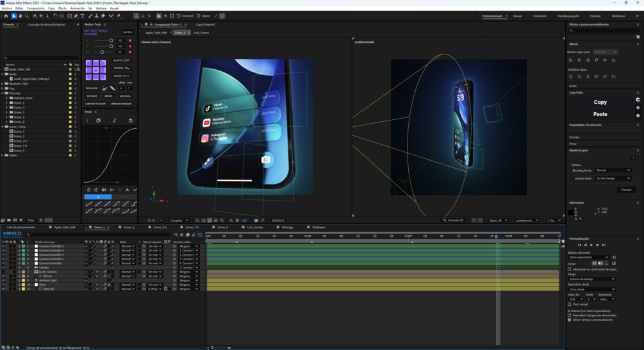Check the Pant. compl. checkbox
Image resolution: width=644 pixels, height=350 pixels.
point(569,304)
